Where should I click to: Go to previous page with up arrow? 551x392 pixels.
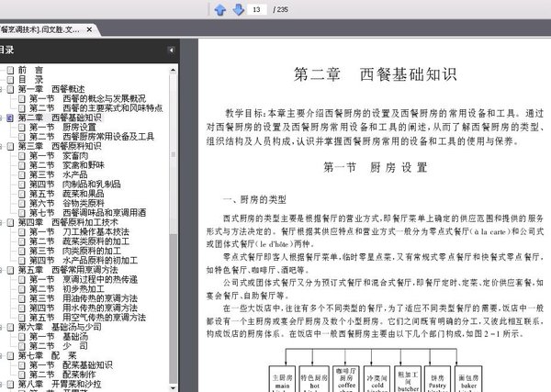(x=220, y=9)
